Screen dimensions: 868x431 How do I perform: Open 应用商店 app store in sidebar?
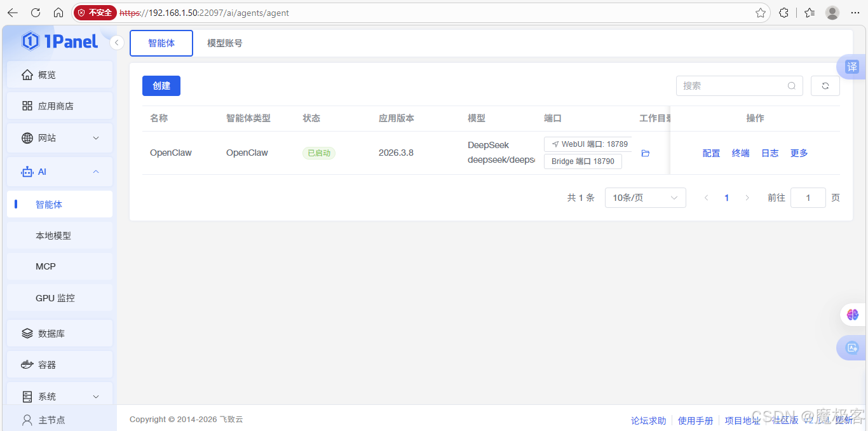click(60, 106)
